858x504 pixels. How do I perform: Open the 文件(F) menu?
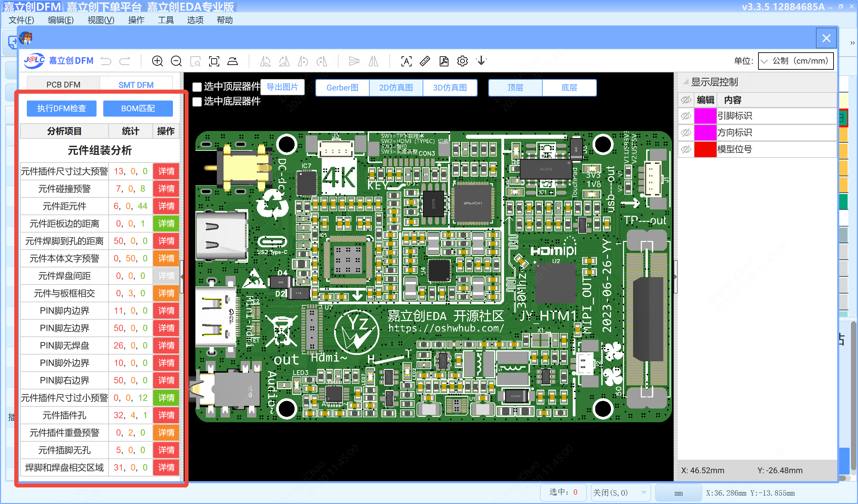tap(21, 20)
